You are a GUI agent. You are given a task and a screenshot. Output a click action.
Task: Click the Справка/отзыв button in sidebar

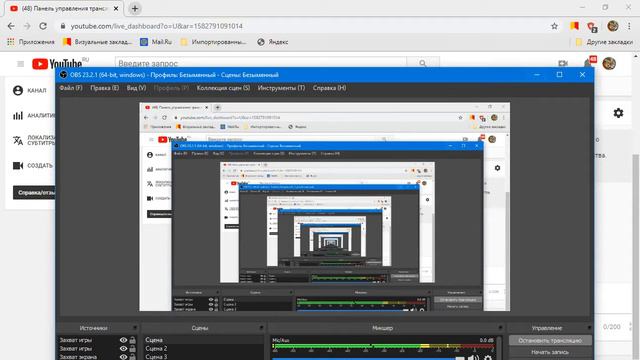coord(34,193)
